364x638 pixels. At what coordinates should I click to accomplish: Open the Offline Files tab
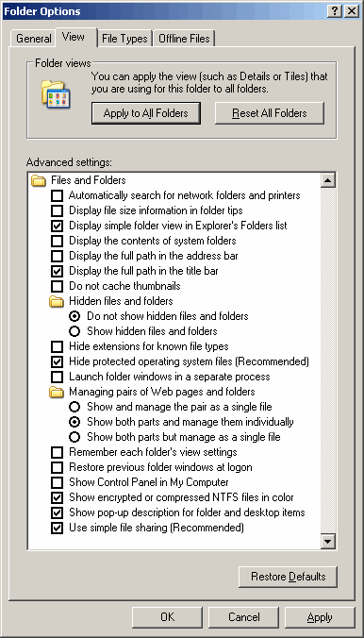tap(184, 39)
